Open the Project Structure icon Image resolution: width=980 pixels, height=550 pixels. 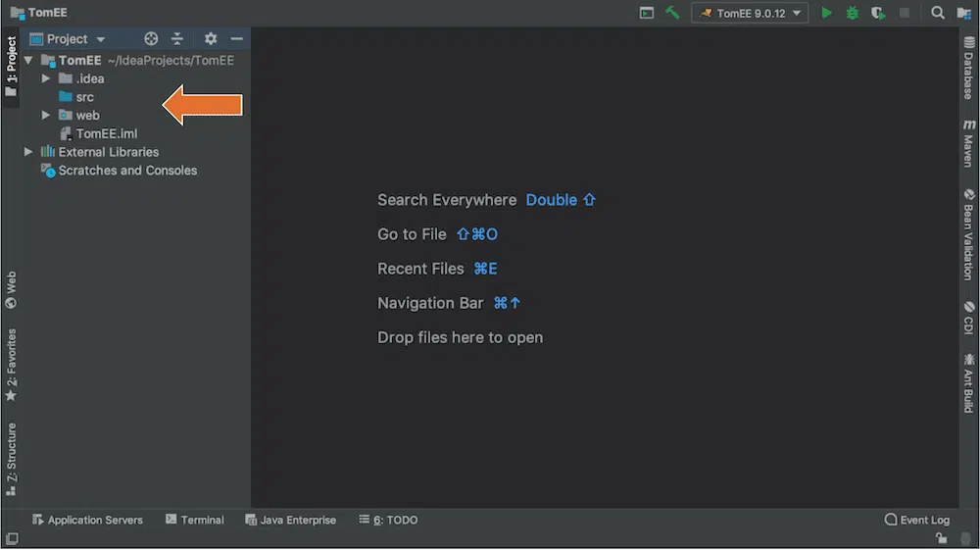pos(964,13)
